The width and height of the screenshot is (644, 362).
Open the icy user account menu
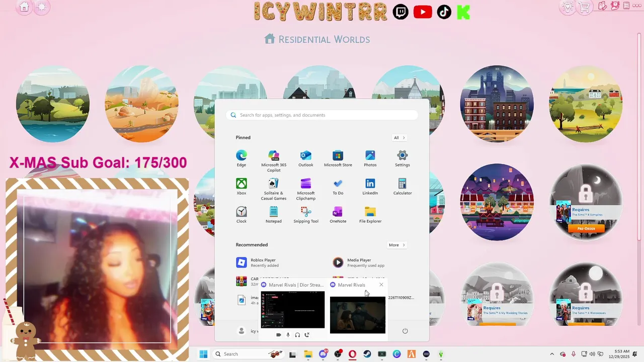pos(248,331)
